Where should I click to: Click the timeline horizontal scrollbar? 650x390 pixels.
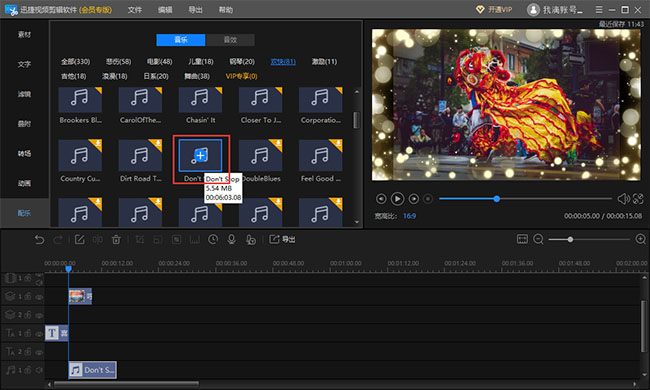click(126, 384)
